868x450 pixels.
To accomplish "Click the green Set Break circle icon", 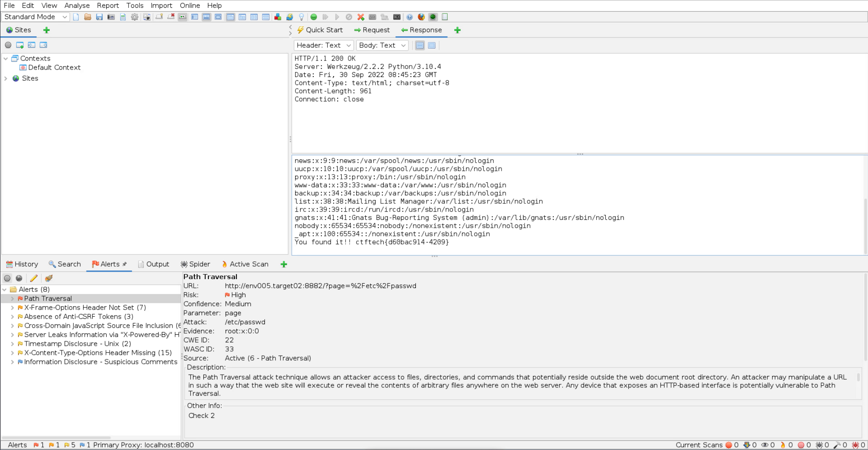I will click(x=314, y=17).
